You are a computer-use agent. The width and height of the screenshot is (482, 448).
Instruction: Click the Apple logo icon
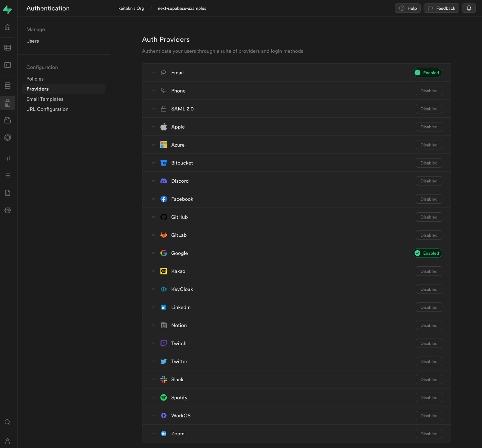(x=164, y=127)
